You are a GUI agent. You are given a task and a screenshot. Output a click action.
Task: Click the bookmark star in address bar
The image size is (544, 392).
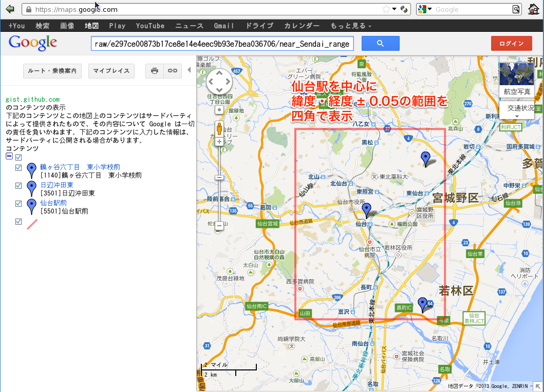click(386, 9)
